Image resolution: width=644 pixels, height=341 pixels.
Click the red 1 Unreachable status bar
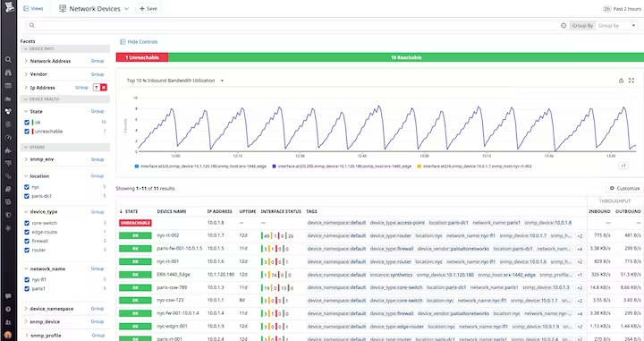click(x=142, y=57)
